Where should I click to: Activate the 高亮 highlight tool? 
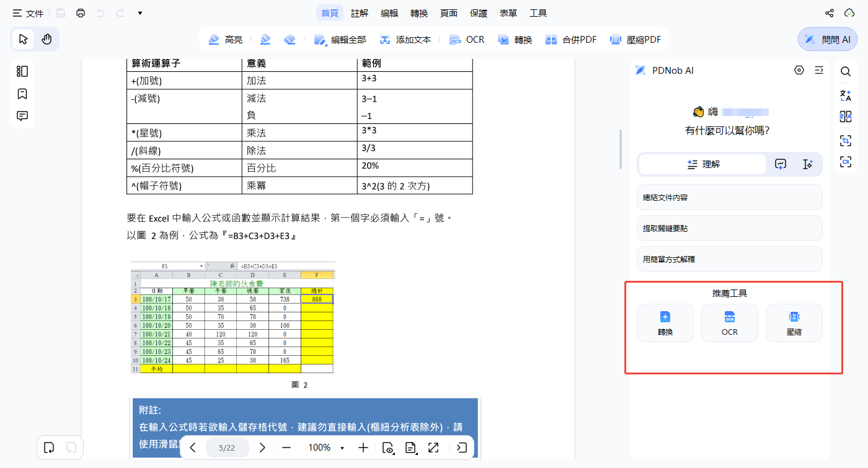point(225,40)
